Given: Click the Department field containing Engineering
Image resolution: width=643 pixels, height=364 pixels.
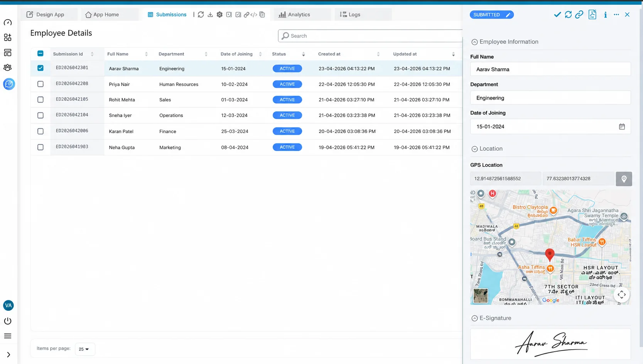Looking at the screenshot, I should click(550, 98).
